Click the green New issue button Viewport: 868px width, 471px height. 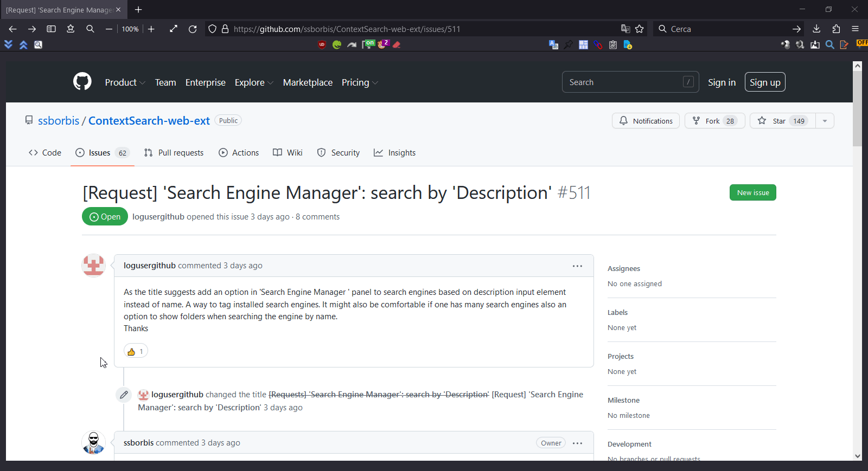pos(753,192)
